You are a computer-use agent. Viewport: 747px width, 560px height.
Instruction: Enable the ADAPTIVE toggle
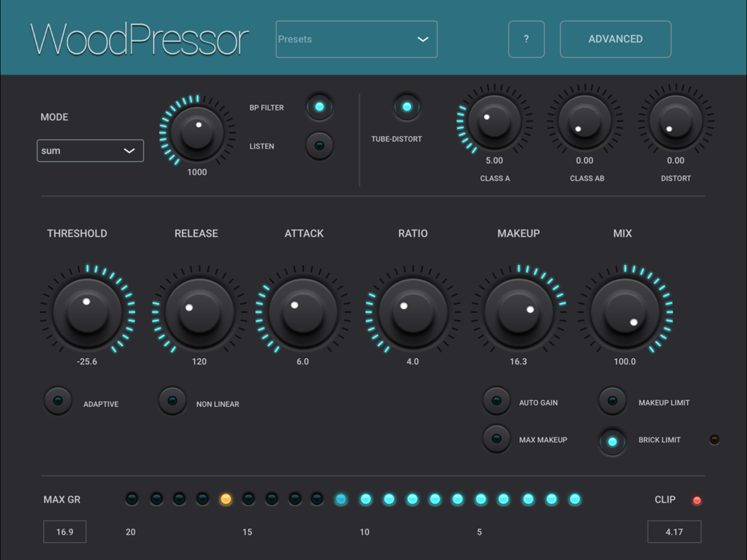point(58,401)
